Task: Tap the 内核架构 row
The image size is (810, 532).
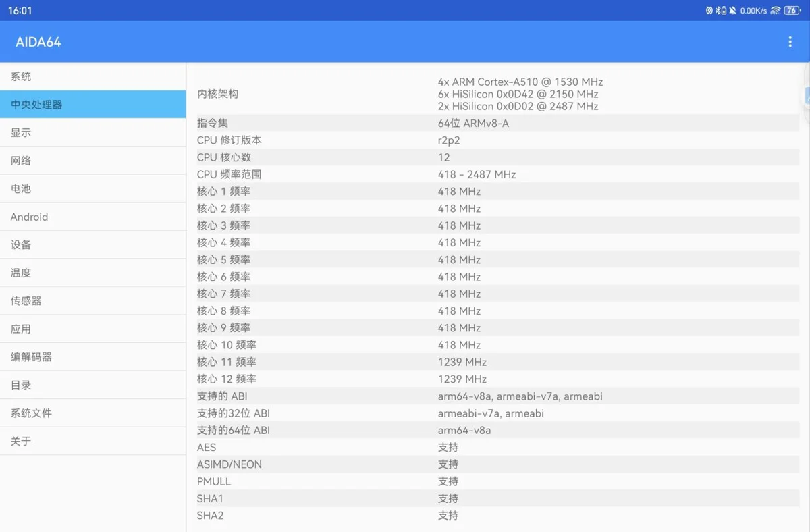Action: pyautogui.click(x=493, y=94)
